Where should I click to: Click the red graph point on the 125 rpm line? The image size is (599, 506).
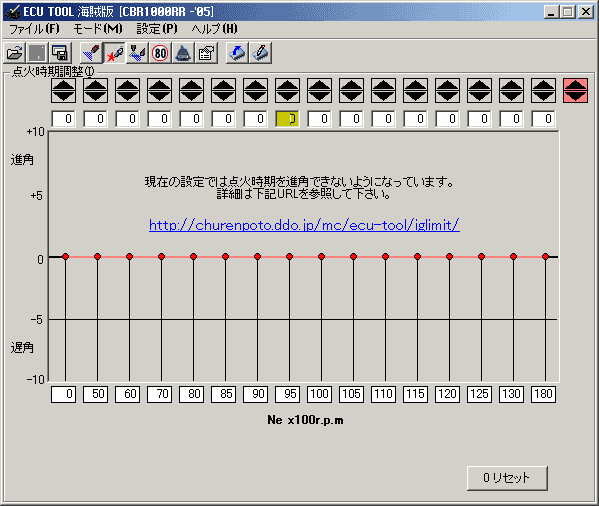coord(481,256)
